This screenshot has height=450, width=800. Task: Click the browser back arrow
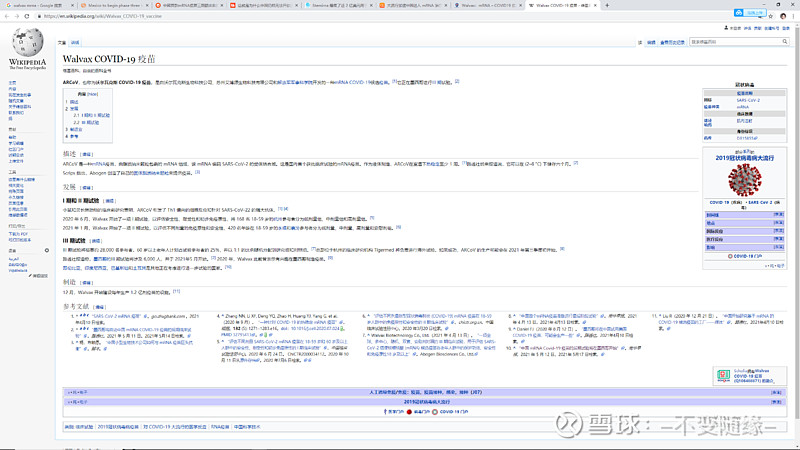click(x=7, y=16)
